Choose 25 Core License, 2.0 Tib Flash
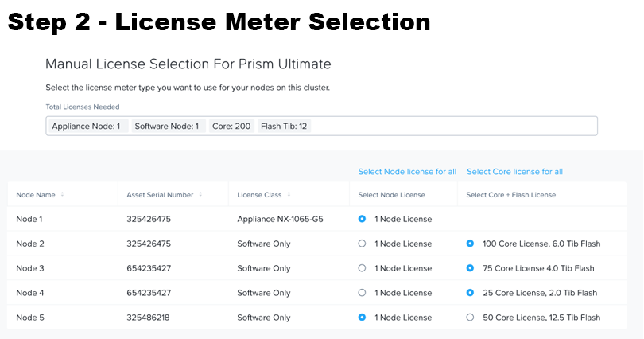This screenshot has height=339, width=644. (470, 293)
